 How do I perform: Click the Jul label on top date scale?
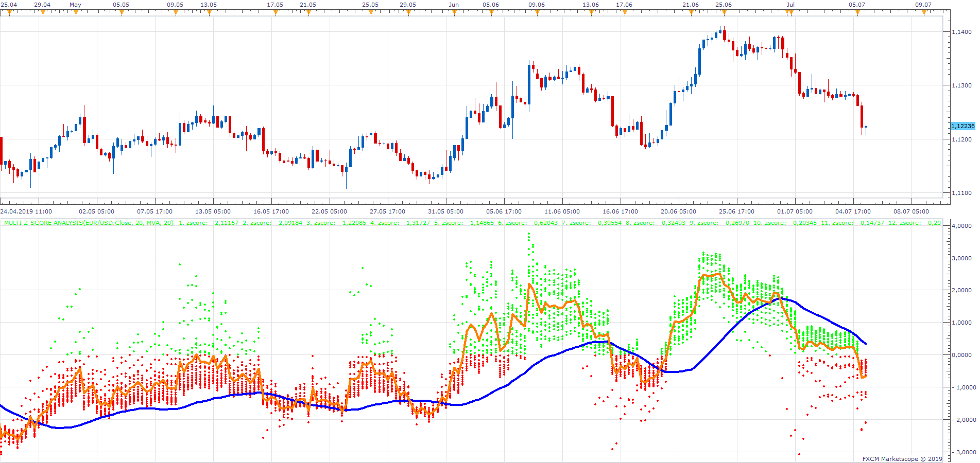(790, 5)
